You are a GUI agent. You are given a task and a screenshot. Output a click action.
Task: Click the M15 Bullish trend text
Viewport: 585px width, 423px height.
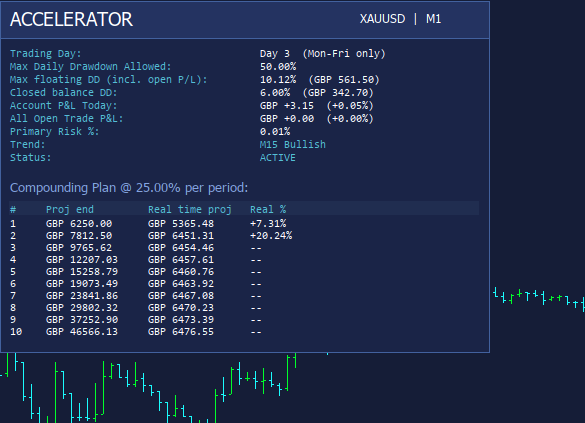pos(292,145)
